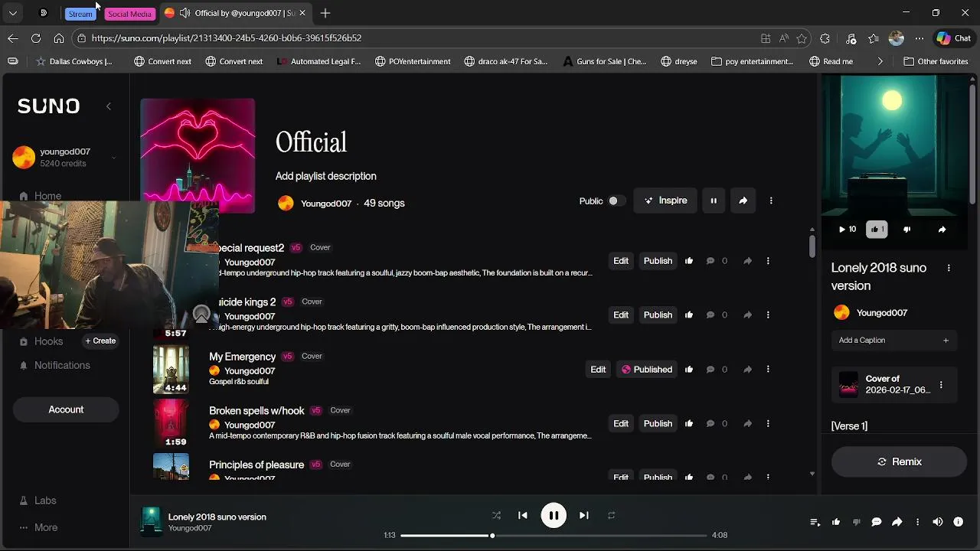Open more options for the My Emergency song

pos(768,370)
